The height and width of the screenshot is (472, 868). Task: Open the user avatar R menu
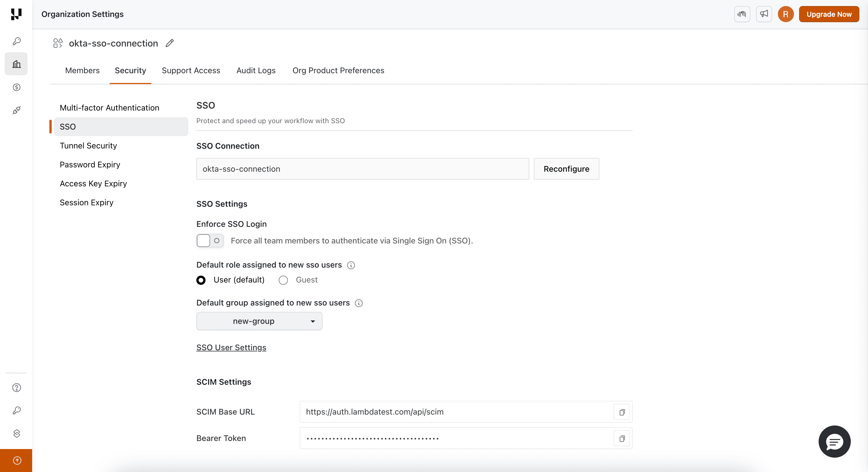785,14
